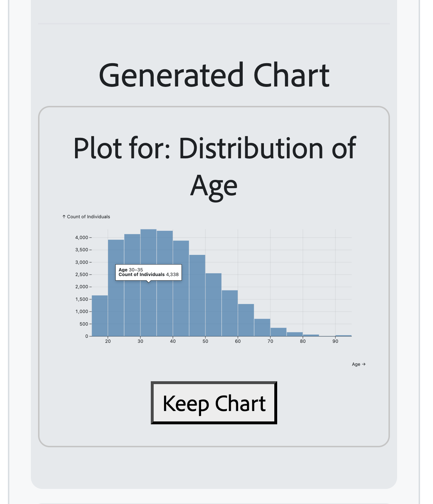
Task: Click the 'Plot for: Distribution of Age' title
Action: [x=214, y=166]
